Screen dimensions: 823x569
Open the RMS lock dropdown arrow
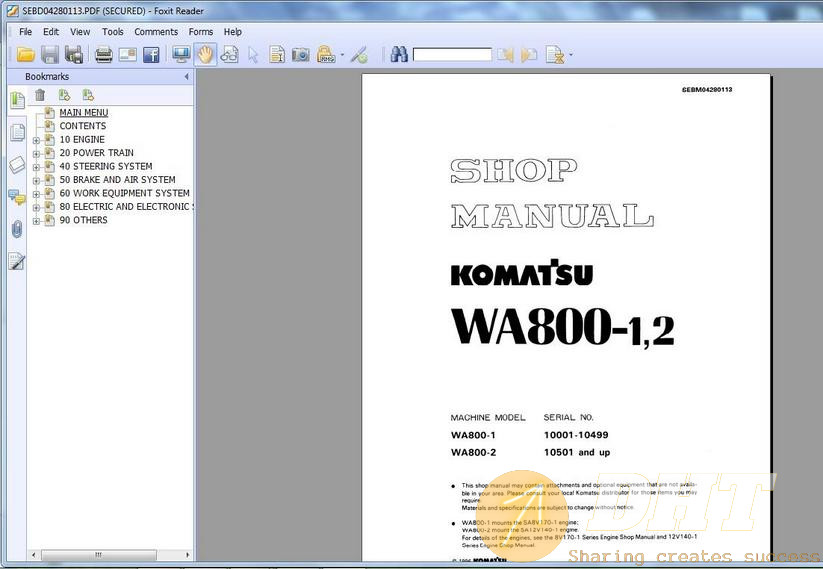[x=342, y=55]
